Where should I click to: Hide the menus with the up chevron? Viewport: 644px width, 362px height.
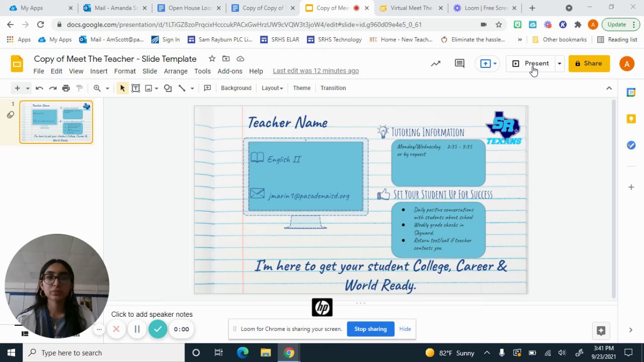(609, 88)
